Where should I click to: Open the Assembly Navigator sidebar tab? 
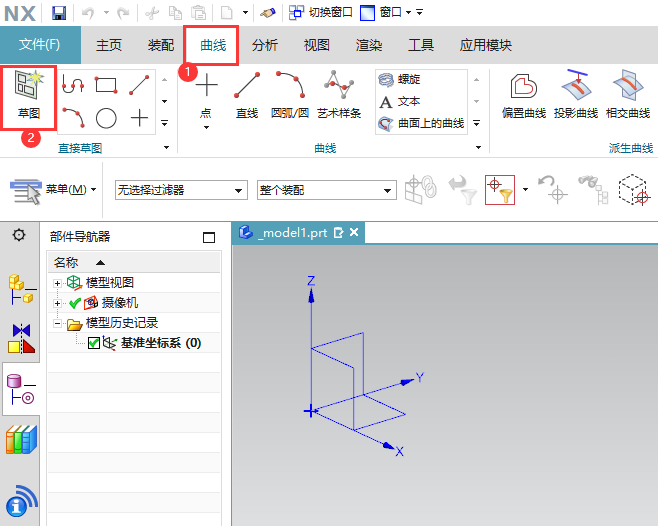pos(21,289)
